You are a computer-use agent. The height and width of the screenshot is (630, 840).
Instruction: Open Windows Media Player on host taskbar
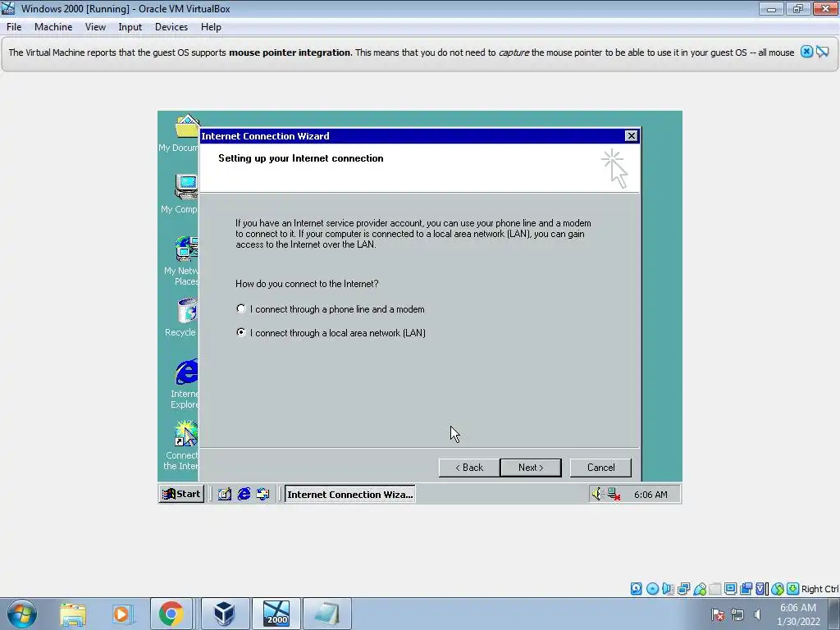point(122,614)
